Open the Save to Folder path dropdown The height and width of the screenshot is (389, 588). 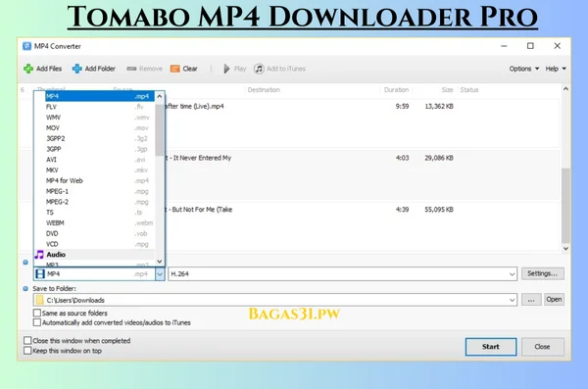pos(512,300)
